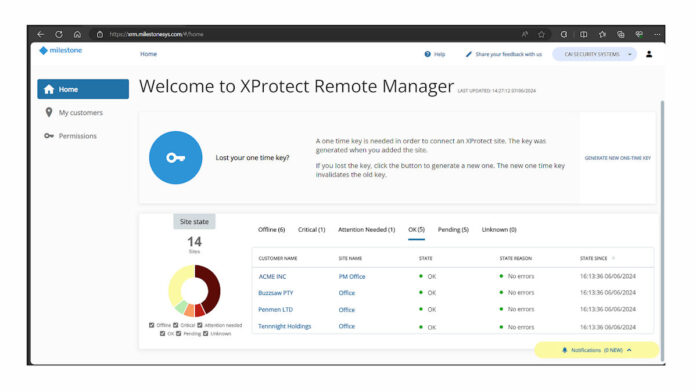Open the browser essentials heart icon
The image size is (696, 392).
639,34
